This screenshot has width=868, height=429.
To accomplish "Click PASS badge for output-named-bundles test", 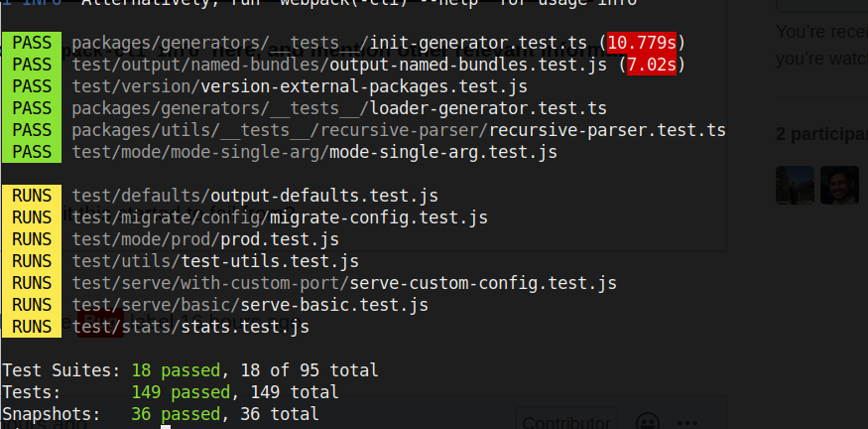I will click(x=32, y=65).
